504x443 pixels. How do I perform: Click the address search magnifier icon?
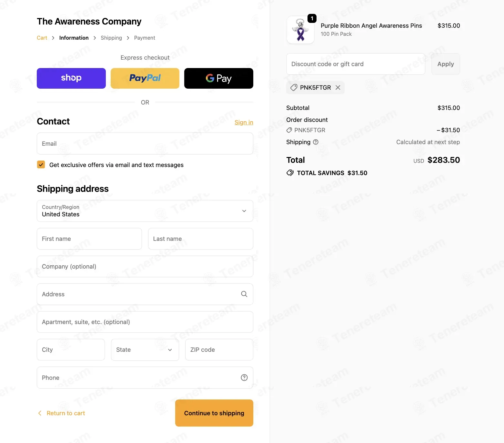point(244,294)
